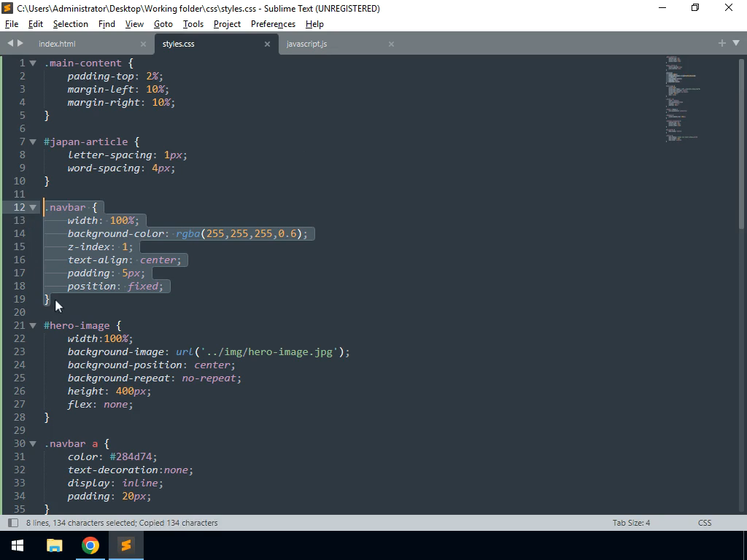Add a new tab with plus icon

721,43
